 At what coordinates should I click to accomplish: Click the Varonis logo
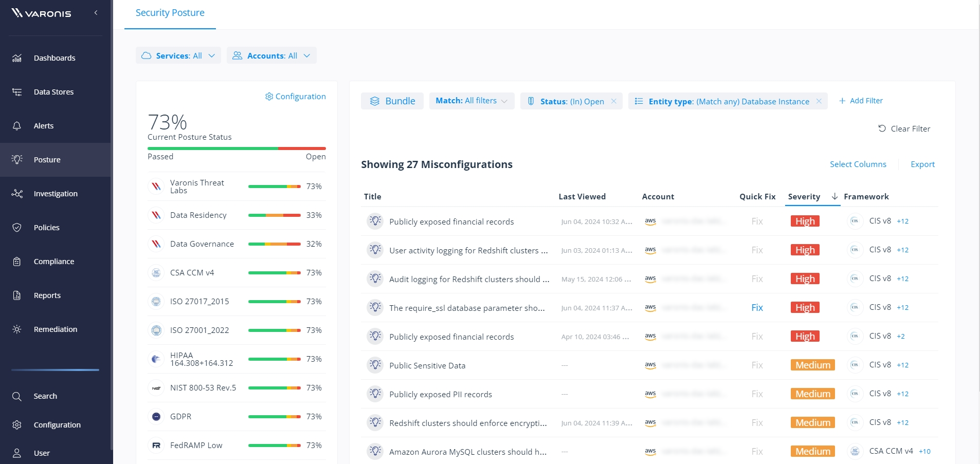coord(42,13)
